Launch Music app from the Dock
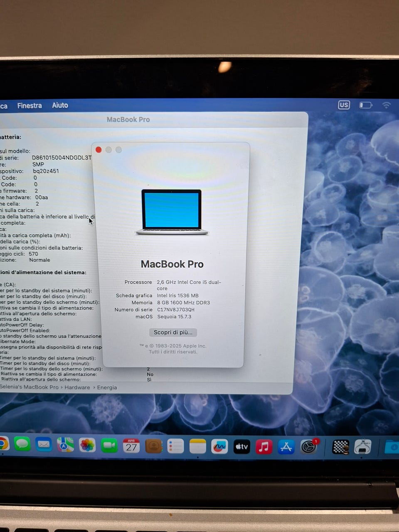The height and width of the screenshot is (532, 399). [264, 447]
